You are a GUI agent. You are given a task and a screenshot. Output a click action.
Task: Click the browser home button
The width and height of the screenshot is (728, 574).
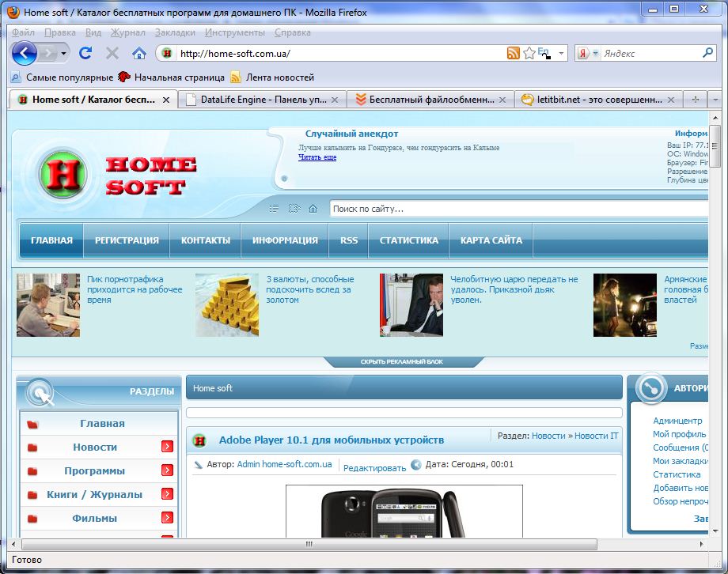click(x=139, y=53)
